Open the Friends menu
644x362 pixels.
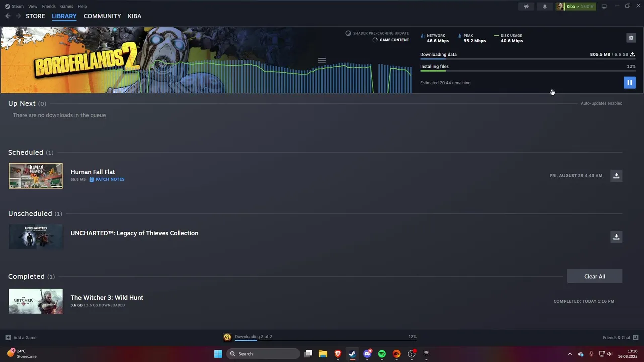point(49,6)
